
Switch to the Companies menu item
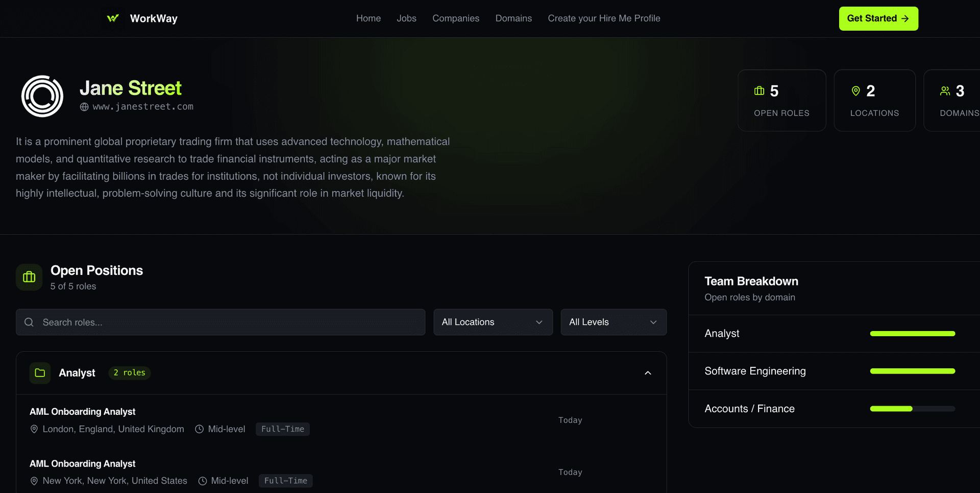pos(455,18)
